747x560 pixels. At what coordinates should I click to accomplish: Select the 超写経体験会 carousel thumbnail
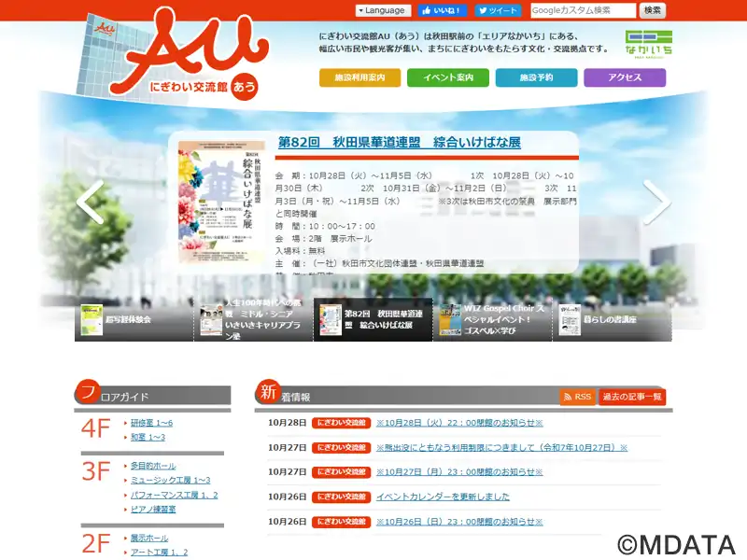click(x=134, y=319)
